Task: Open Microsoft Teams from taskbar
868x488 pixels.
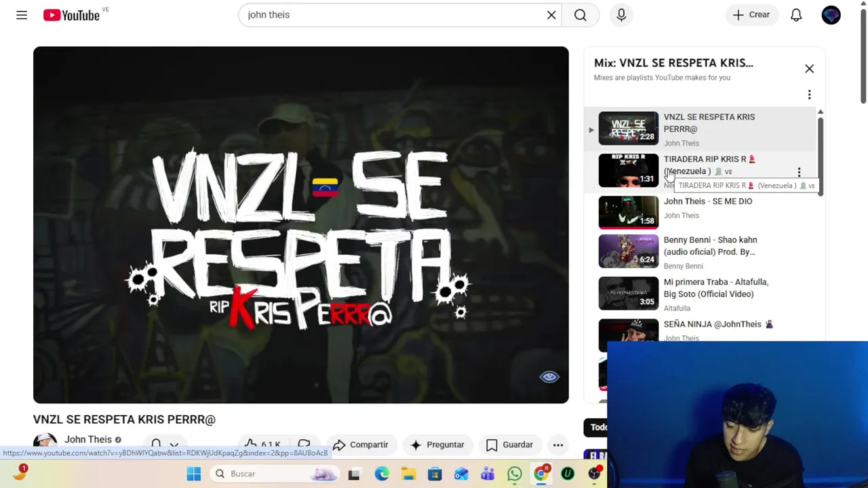Action: point(488,474)
